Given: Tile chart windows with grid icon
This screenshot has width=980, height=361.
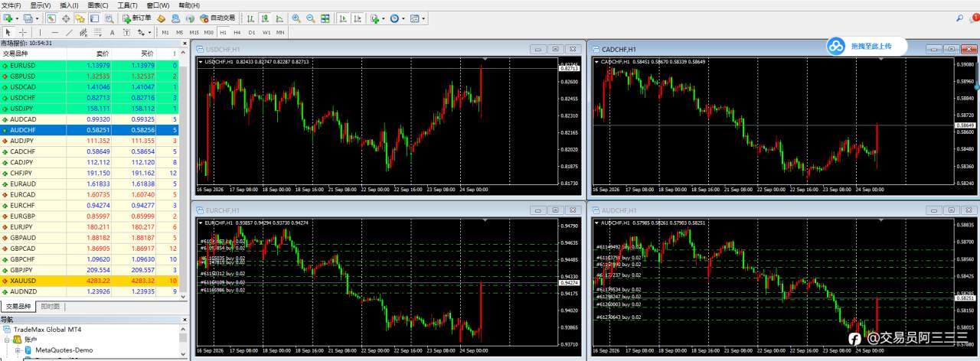Looking at the screenshot, I should tap(325, 18).
